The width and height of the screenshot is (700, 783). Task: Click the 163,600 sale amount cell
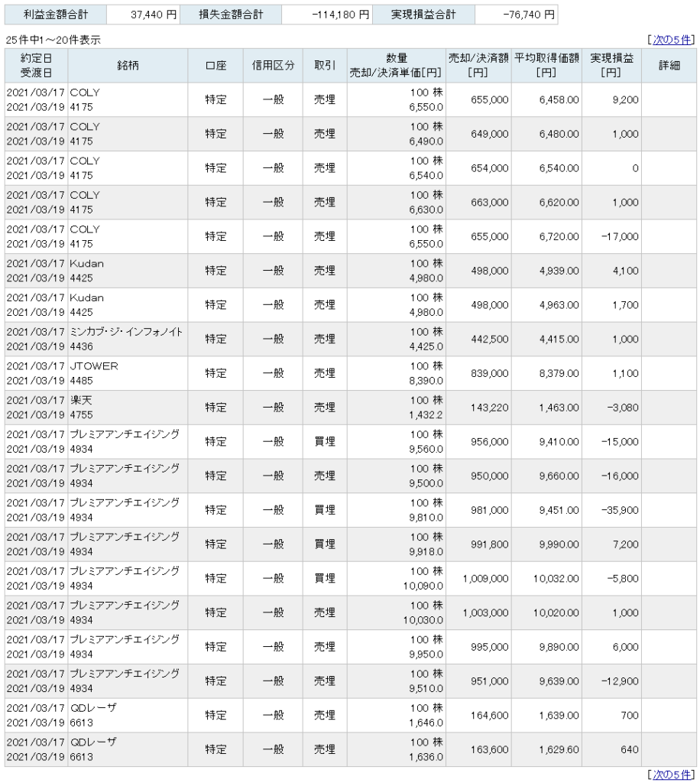tap(478, 749)
